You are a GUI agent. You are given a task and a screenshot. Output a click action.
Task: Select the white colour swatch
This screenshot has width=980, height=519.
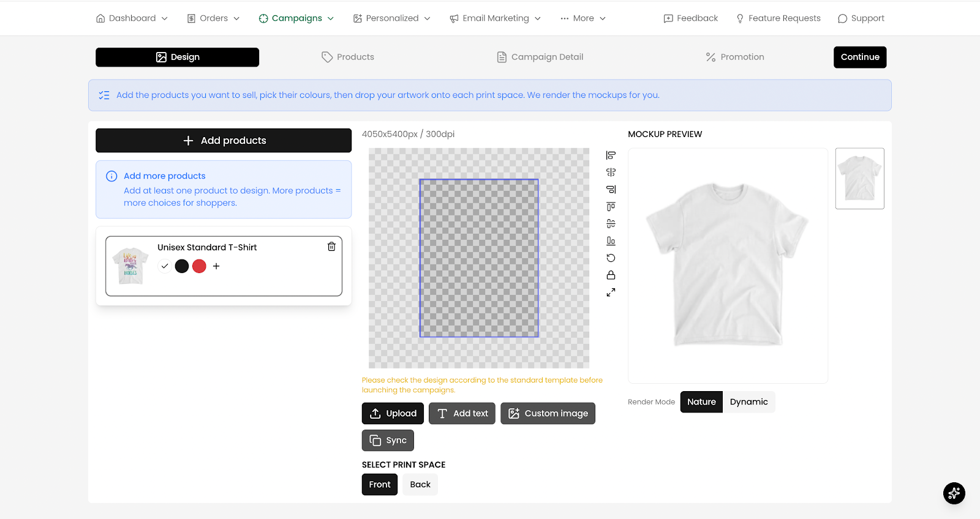pyautogui.click(x=164, y=266)
